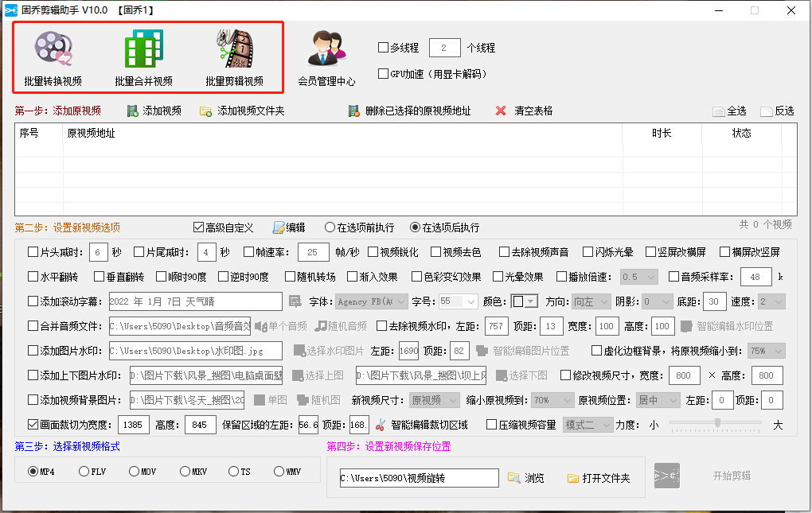Image resolution: width=812 pixels, height=513 pixels.
Task: Select the 在选项后执行 radio button
Action: click(415, 227)
